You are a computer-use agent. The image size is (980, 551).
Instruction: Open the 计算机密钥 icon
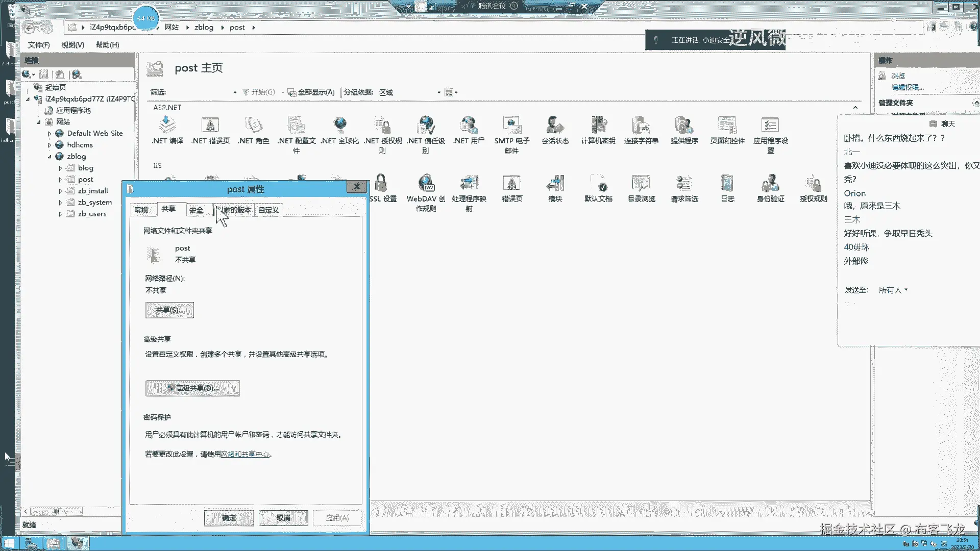coord(598,126)
